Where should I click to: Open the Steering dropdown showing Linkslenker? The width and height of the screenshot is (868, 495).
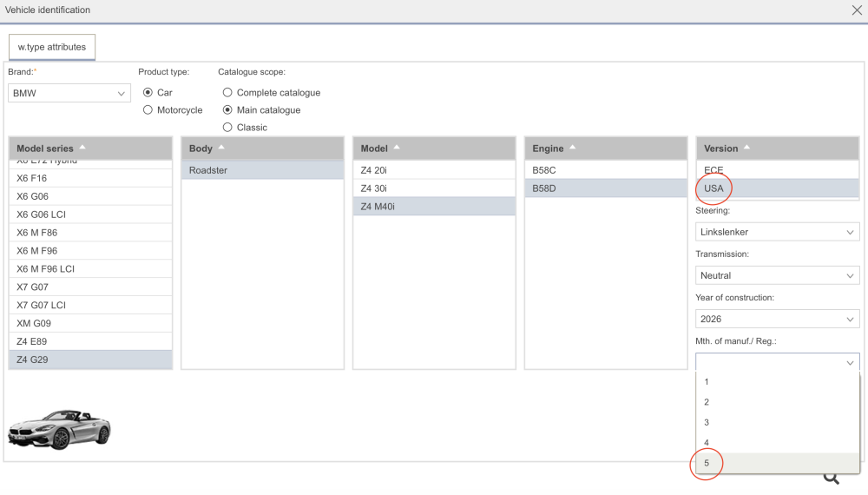777,232
